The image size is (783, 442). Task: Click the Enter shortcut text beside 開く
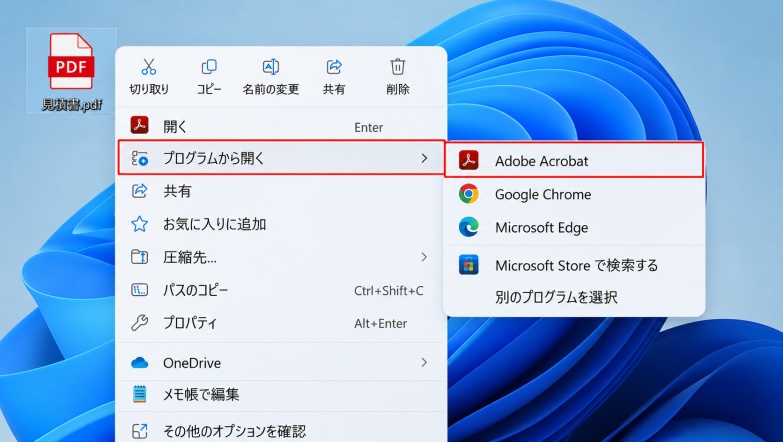[x=369, y=127]
